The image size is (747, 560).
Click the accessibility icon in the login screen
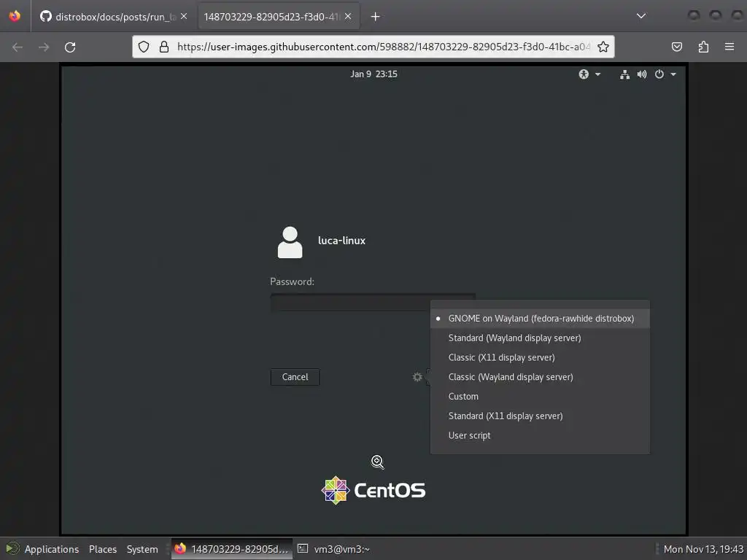pos(584,74)
